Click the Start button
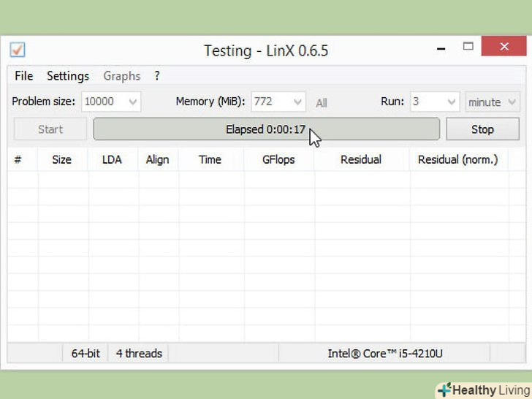The width and height of the screenshot is (532, 399). tap(50, 129)
